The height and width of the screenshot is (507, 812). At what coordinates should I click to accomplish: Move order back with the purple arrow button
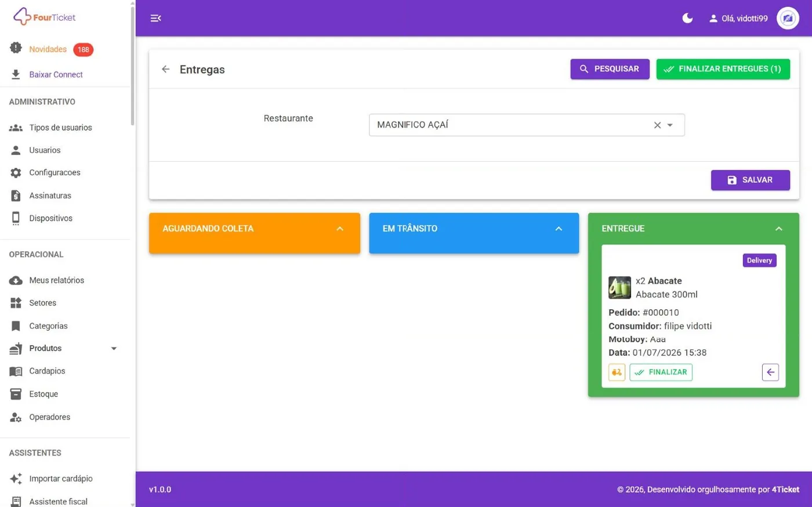[770, 372]
